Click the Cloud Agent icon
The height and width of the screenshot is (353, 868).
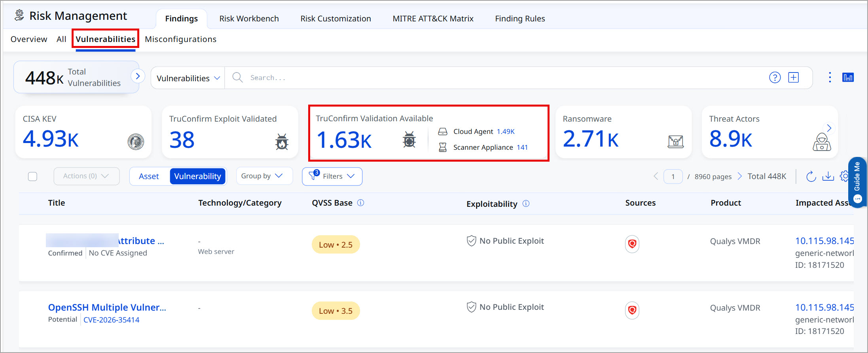(x=443, y=132)
